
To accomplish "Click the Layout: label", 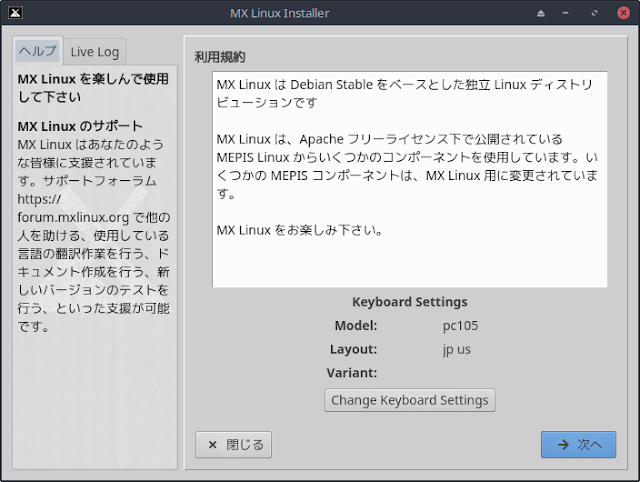I will click(x=353, y=349).
